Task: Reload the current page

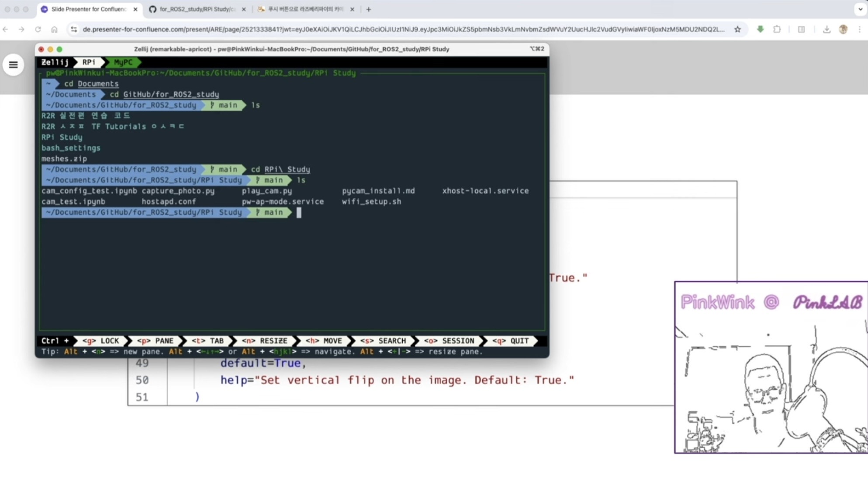Action: coord(38,29)
